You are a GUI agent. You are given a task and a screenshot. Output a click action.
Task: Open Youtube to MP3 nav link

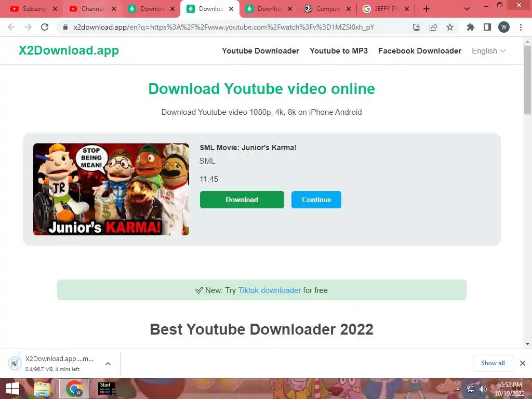[x=339, y=51]
